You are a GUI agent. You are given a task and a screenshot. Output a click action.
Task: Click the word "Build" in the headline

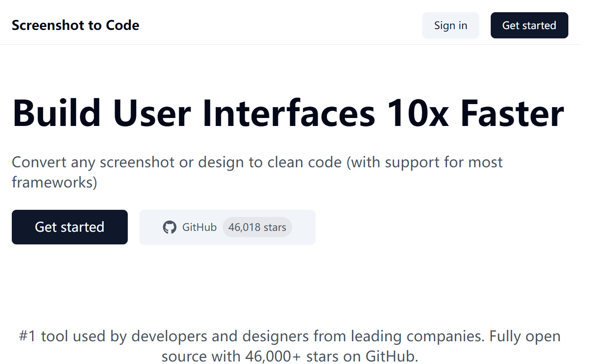(x=57, y=113)
